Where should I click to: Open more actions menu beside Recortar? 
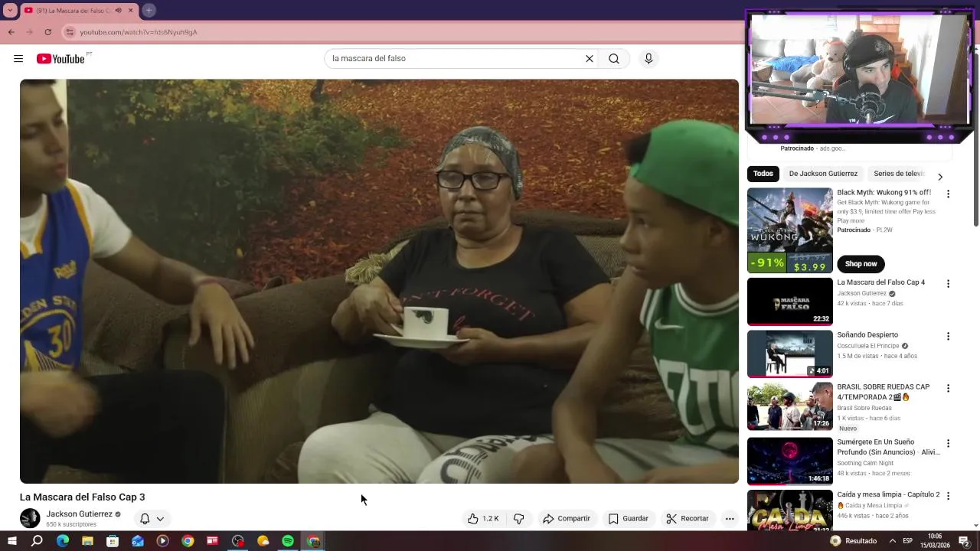pos(730,519)
